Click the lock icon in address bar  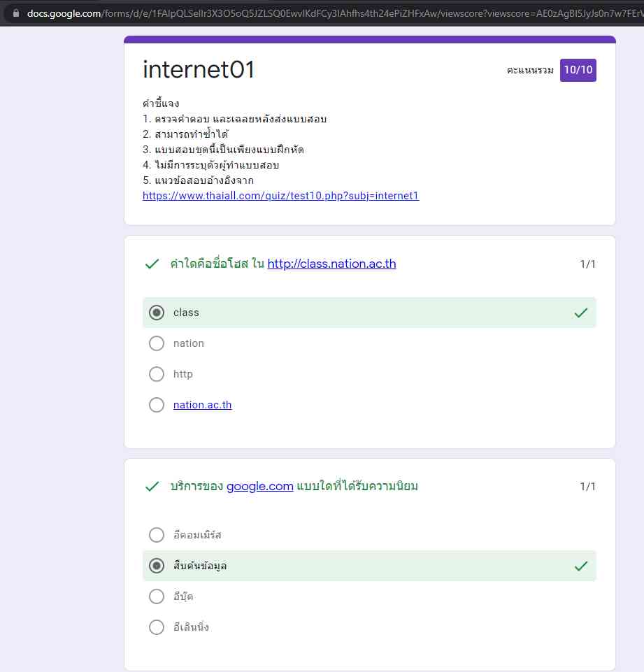(16, 13)
